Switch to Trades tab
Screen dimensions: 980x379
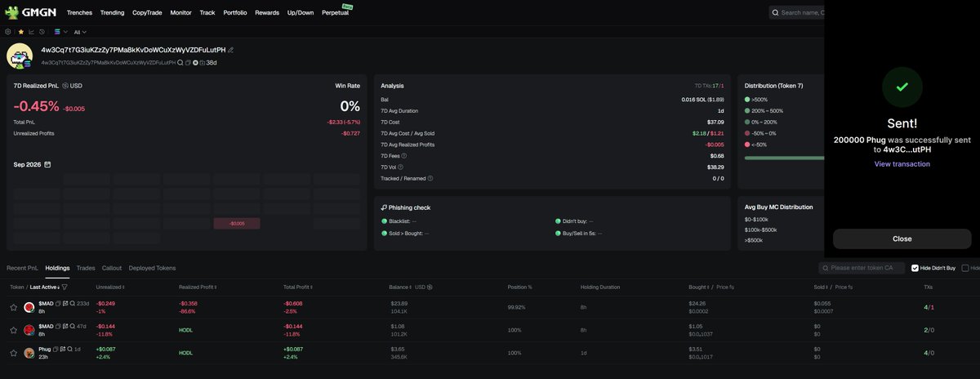pyautogui.click(x=86, y=268)
